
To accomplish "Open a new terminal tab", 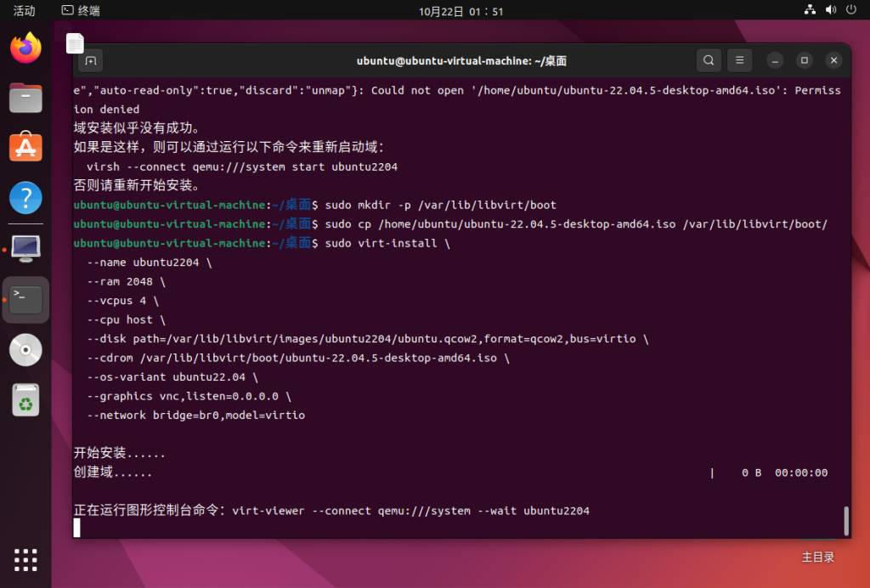I will coord(91,60).
